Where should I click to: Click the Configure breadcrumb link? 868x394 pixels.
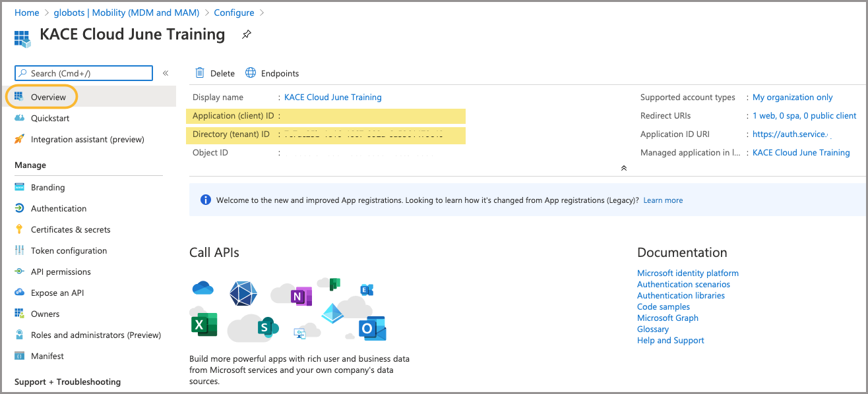[x=233, y=13]
